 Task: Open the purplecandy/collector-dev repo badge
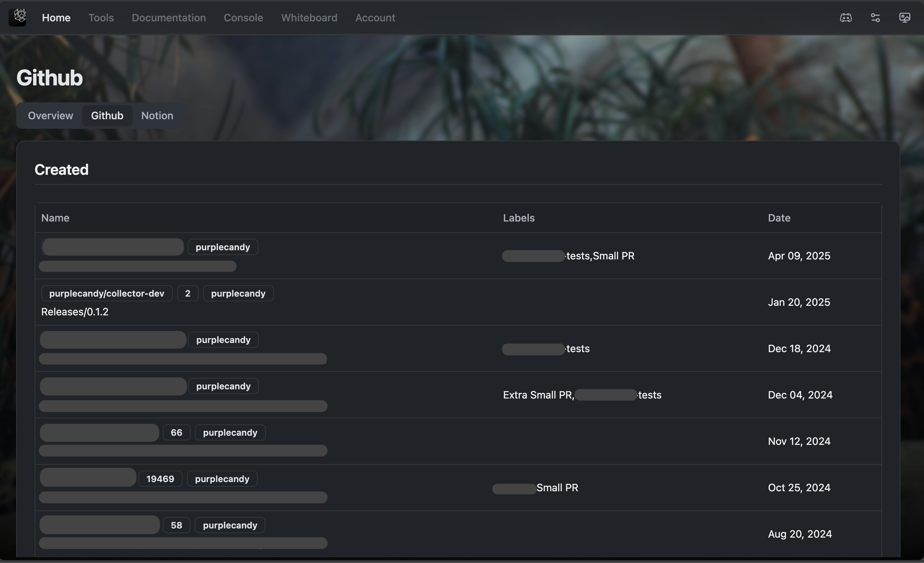tap(107, 293)
